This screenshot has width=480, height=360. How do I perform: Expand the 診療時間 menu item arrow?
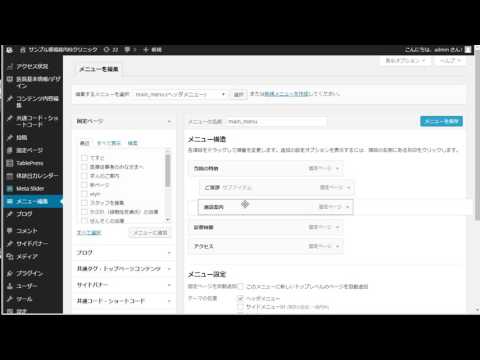[x=337, y=227]
